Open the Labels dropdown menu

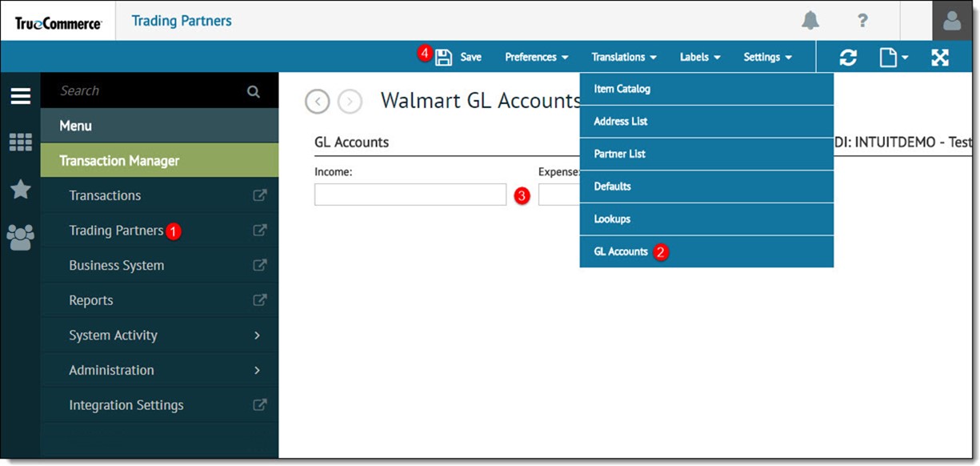click(698, 57)
